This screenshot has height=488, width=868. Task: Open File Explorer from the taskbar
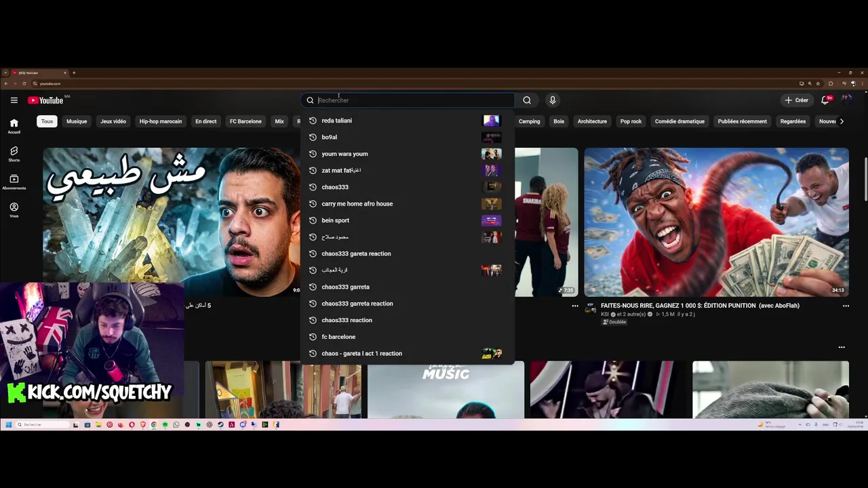tap(98, 425)
